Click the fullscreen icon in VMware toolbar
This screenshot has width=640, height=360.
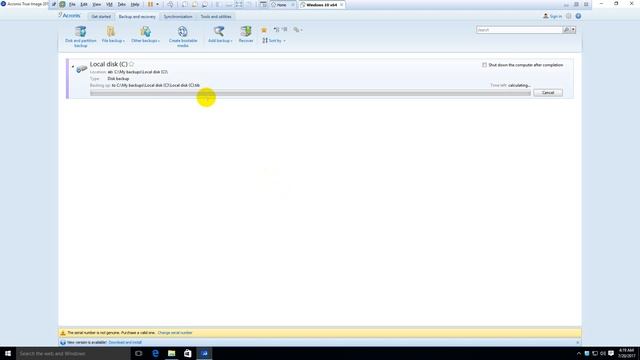tap(239, 4)
